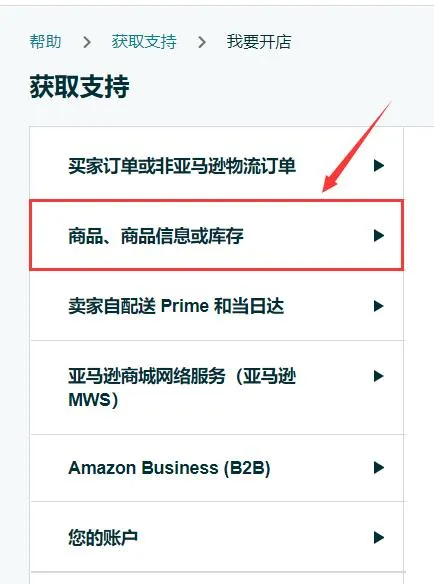The width and height of the screenshot is (434, 584).
Task: Click the chevron before 我要开店 breadcrumb
Action: pos(202,42)
